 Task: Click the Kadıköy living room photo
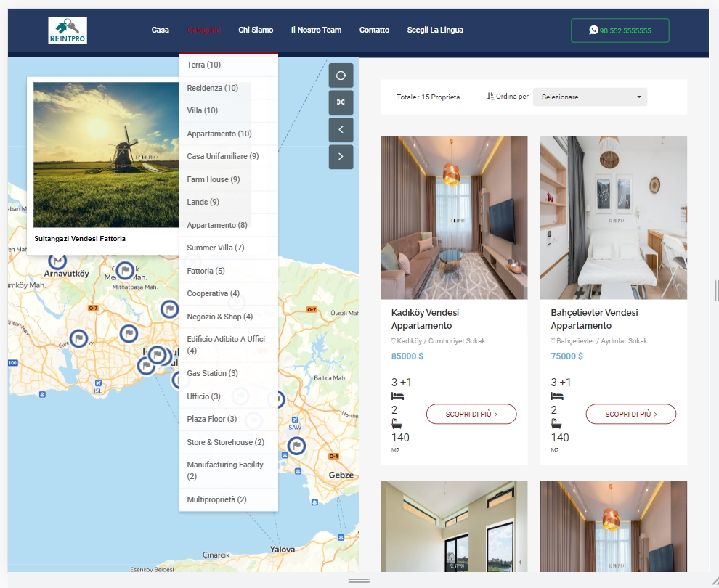coord(454,218)
